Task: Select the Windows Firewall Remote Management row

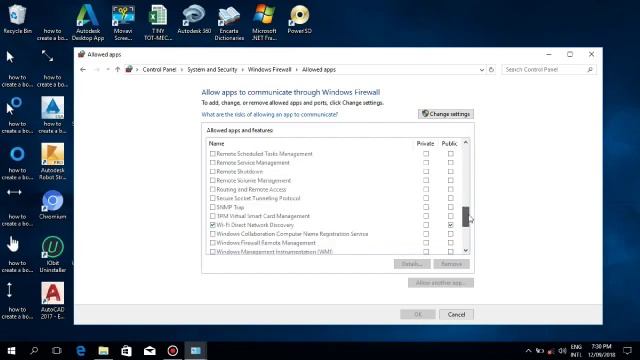Action: tap(334, 243)
